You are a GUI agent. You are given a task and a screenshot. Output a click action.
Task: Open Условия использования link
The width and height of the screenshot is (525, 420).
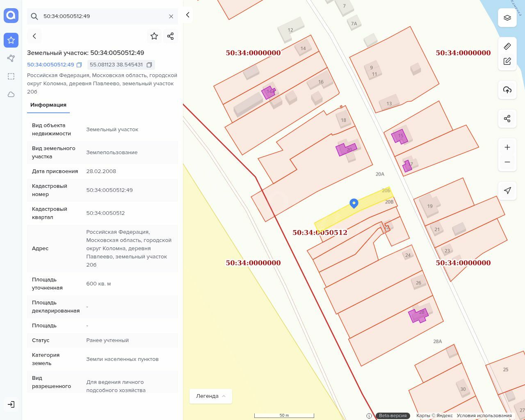[484, 415]
